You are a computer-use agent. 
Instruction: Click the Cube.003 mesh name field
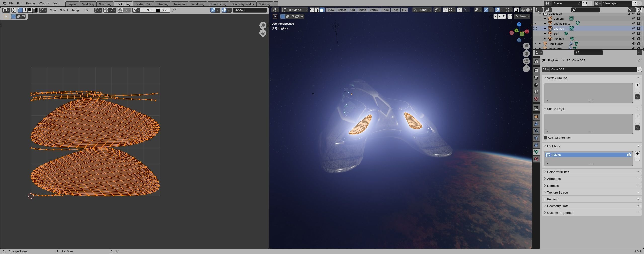click(593, 69)
